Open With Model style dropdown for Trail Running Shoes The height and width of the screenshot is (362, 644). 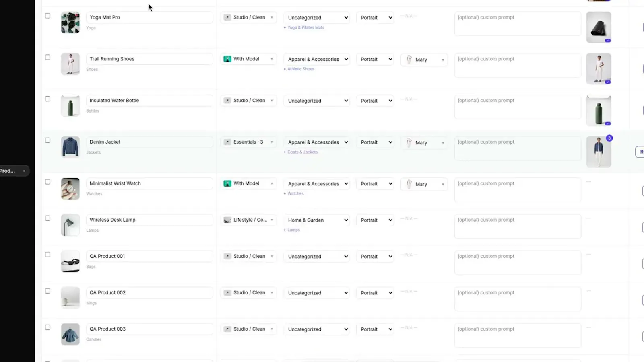(248, 59)
